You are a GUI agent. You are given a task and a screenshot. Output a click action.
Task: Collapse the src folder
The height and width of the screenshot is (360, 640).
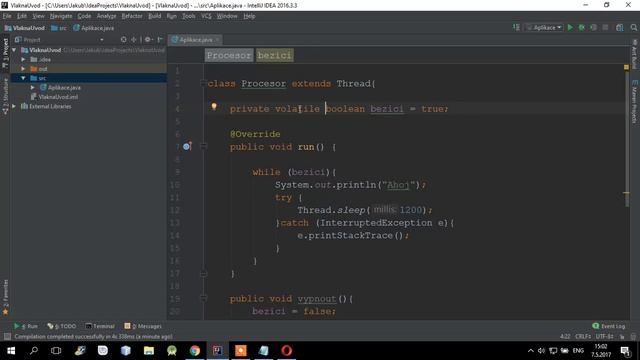(23, 78)
